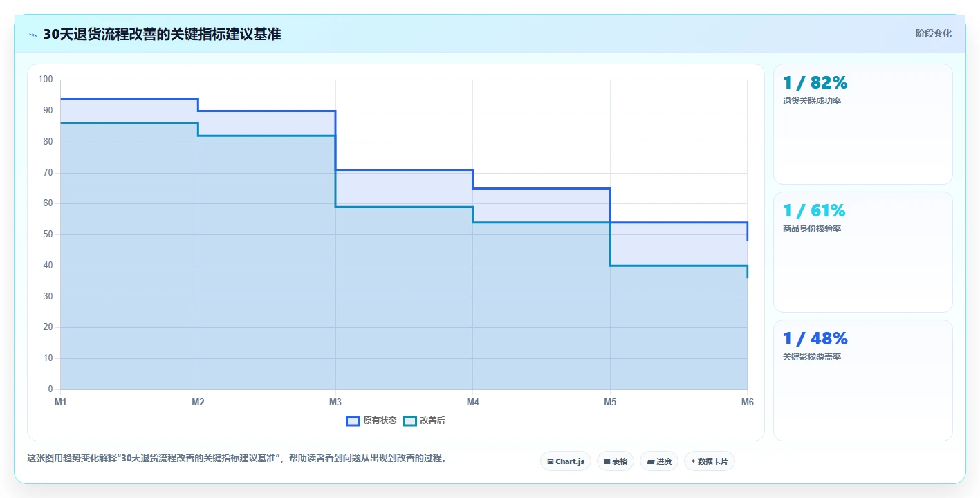Click the lightning icon beside the title
This screenshot has width=980, height=498.
33,35
